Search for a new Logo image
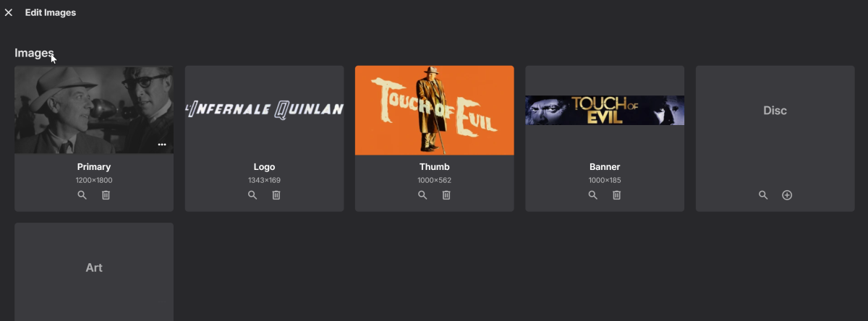The width and height of the screenshot is (868, 321). click(x=252, y=195)
